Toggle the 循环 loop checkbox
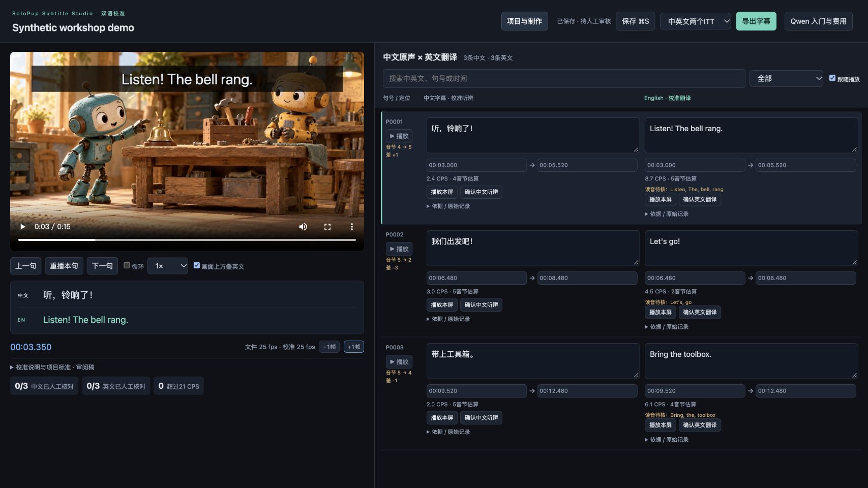The height and width of the screenshot is (488, 868). click(x=127, y=265)
